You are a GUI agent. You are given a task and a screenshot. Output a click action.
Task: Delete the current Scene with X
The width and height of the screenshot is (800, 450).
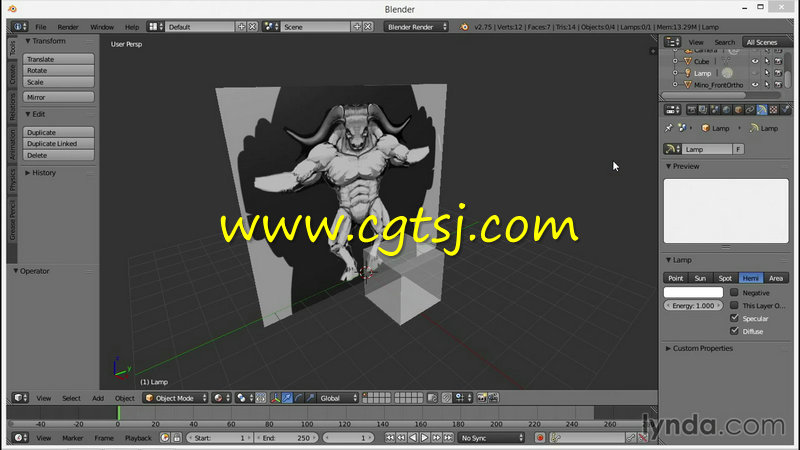pyautogui.click(x=368, y=27)
